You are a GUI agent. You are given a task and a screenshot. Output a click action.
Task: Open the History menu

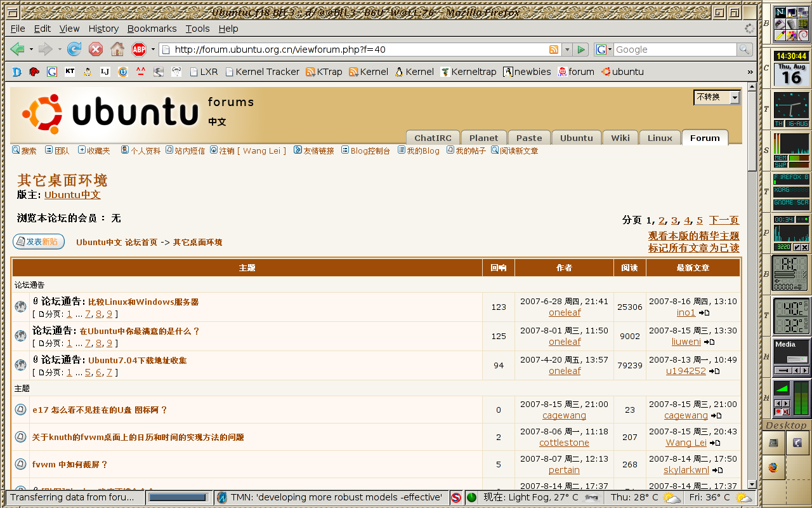pyautogui.click(x=103, y=29)
